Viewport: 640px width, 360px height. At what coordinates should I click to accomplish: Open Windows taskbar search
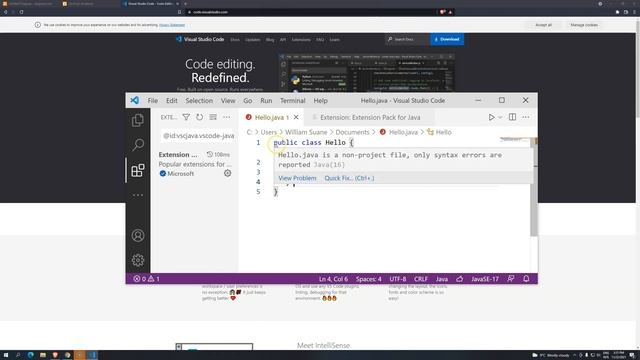[x=18, y=355]
